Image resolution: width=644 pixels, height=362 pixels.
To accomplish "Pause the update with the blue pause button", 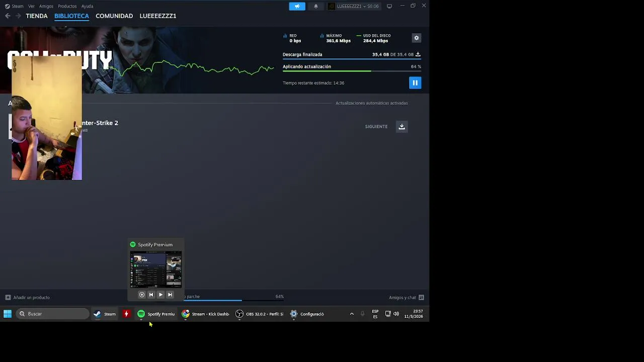I will click(x=415, y=83).
